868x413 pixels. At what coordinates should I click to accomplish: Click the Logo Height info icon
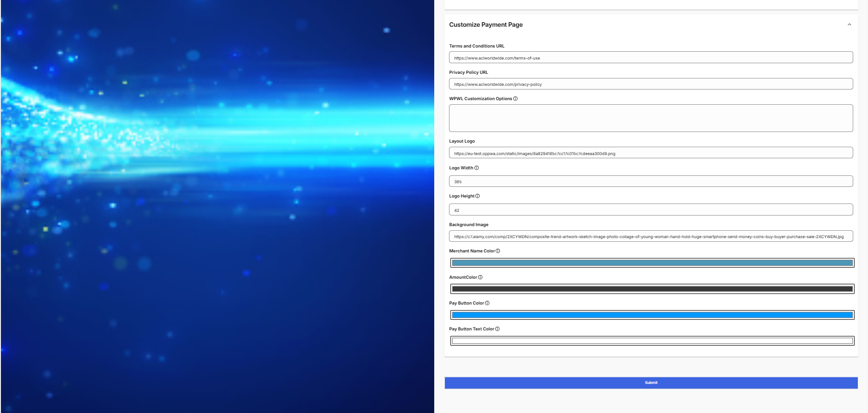coord(478,196)
